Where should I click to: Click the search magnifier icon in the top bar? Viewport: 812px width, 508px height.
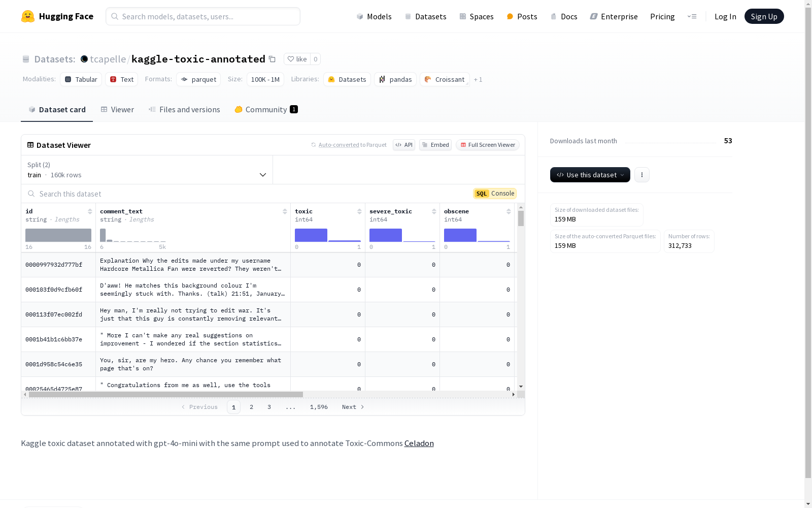pyautogui.click(x=115, y=16)
